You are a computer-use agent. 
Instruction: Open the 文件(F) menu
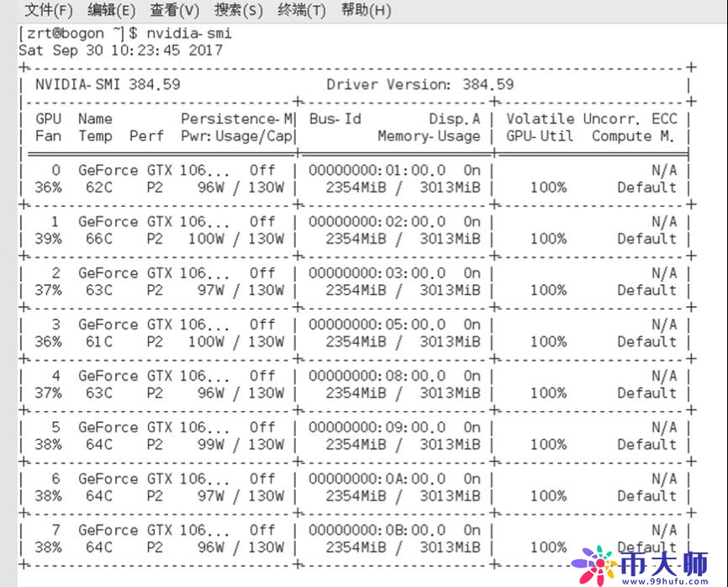pos(48,10)
